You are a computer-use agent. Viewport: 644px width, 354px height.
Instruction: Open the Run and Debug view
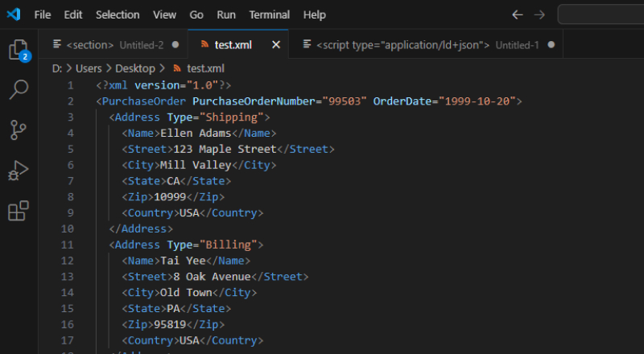[x=18, y=171]
